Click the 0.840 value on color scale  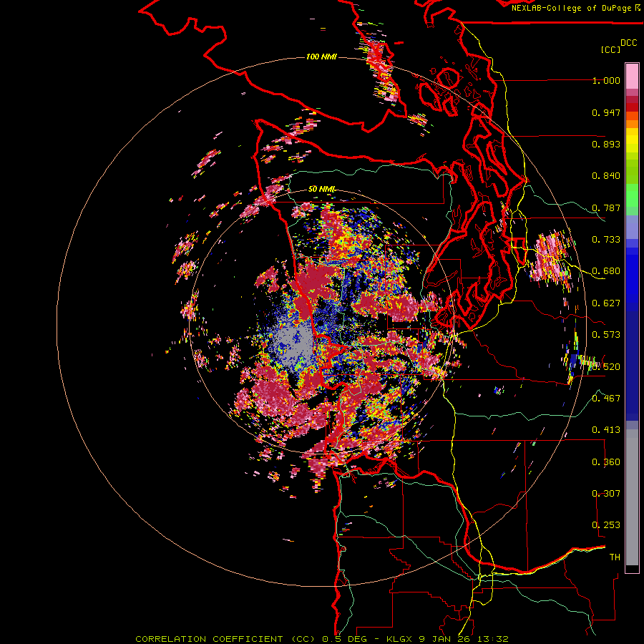pos(606,176)
